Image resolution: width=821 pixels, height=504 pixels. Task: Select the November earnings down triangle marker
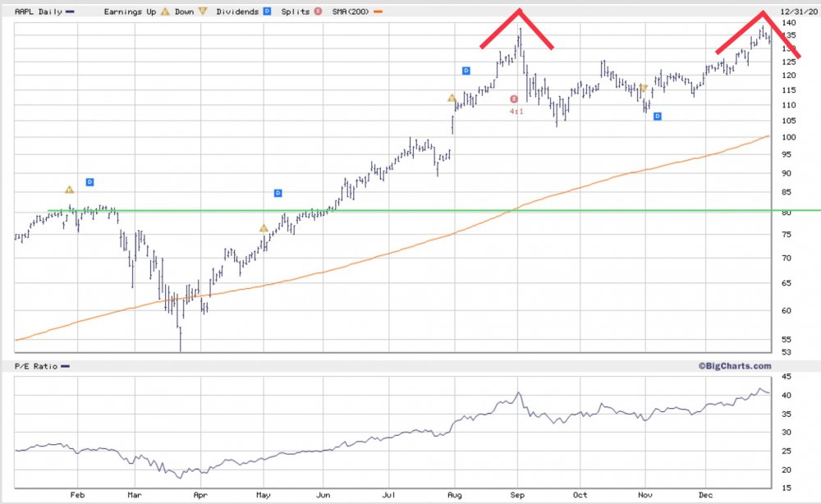click(644, 88)
